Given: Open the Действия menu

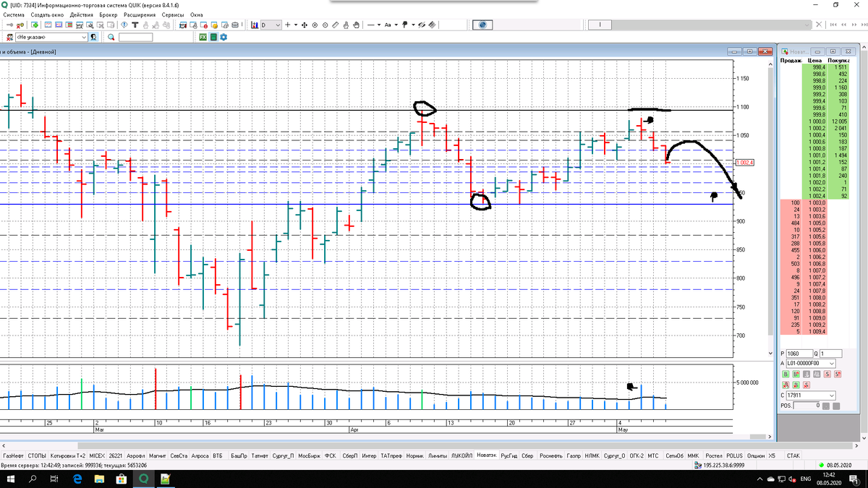Looking at the screenshot, I should click(81, 14).
